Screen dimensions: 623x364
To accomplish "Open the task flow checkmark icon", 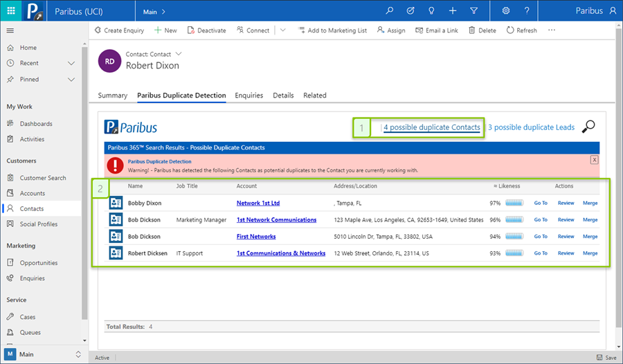I will pyautogui.click(x=410, y=11).
